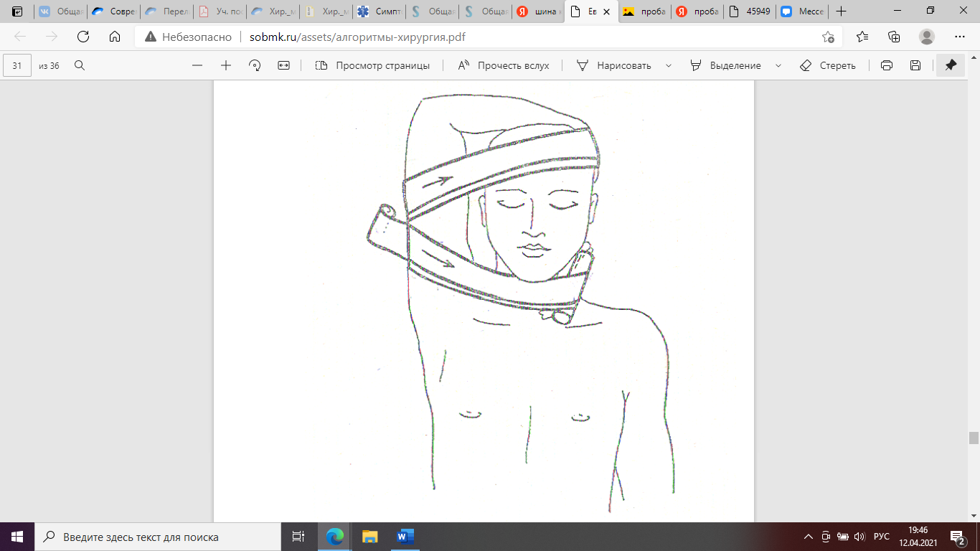Search the PDF with the magnifier icon
Screen dimensions: 980x551
tap(80, 65)
